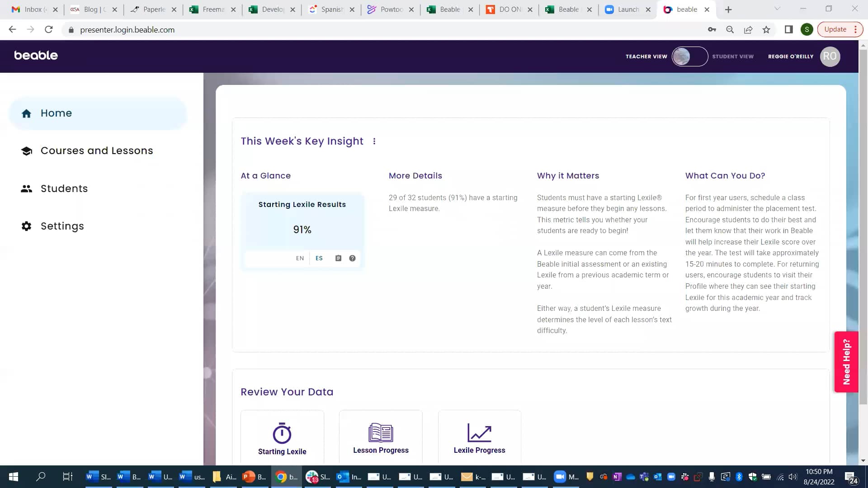Click the browser bookmark star icon
Viewport: 868px width, 488px height.
(x=766, y=30)
